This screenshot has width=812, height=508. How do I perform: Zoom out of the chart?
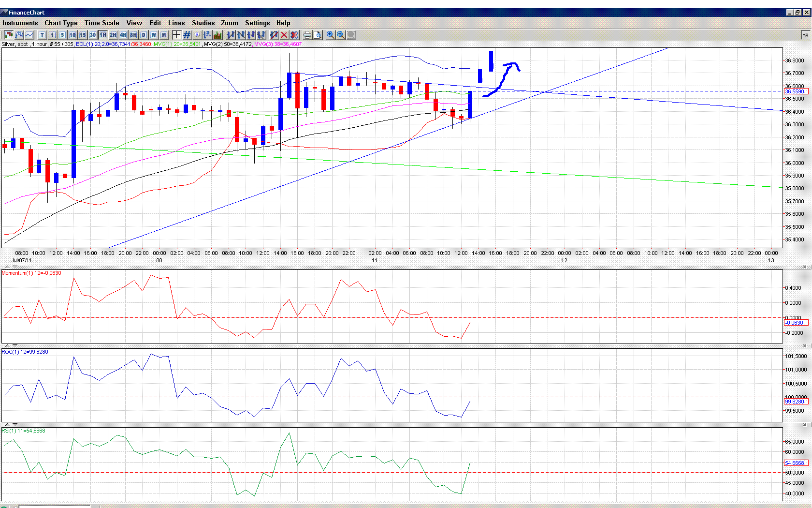341,35
